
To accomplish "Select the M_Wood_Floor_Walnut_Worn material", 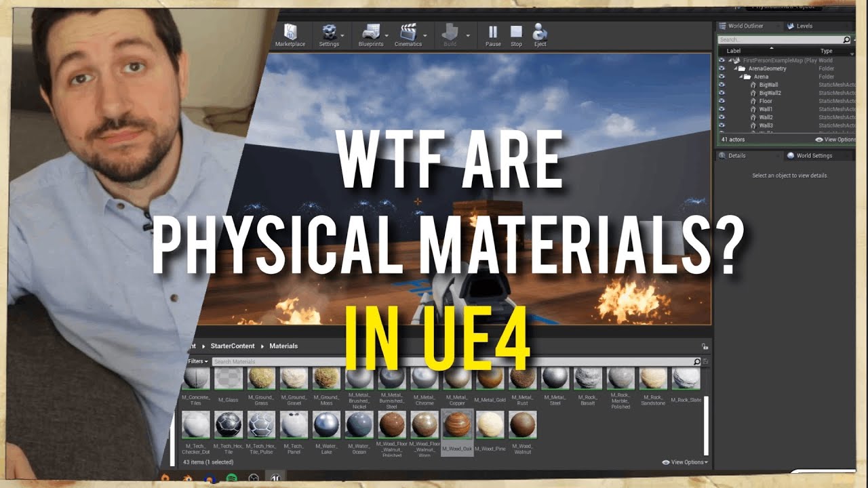I will pos(425,424).
